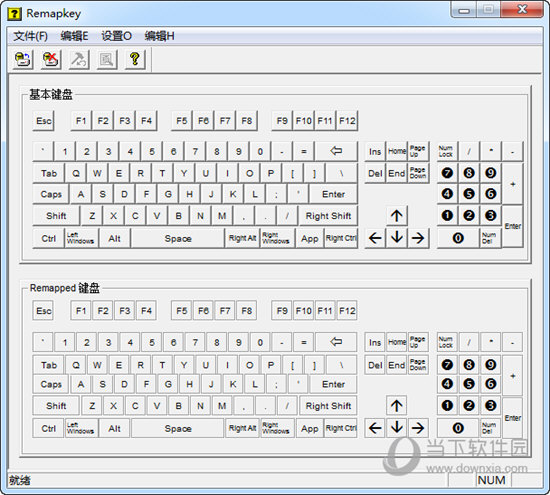
Task: Select Ins key on the basic keyboard
Action: click(375, 151)
